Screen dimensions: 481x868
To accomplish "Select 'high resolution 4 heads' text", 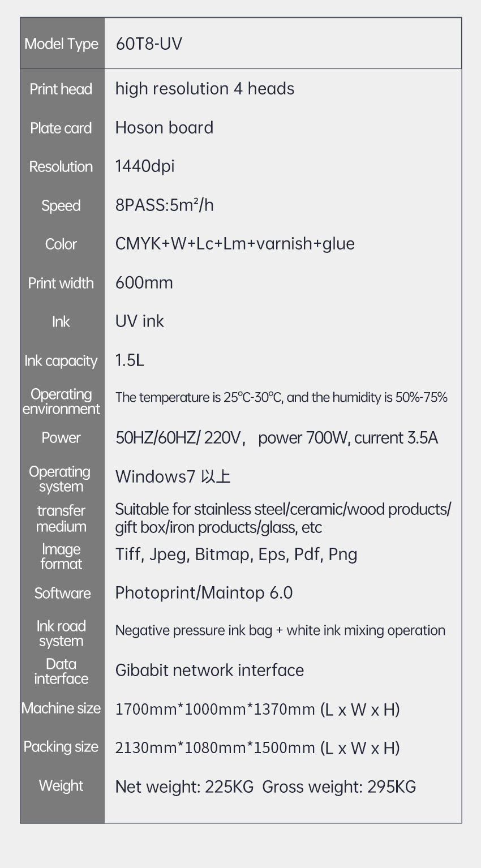I will pos(205,89).
